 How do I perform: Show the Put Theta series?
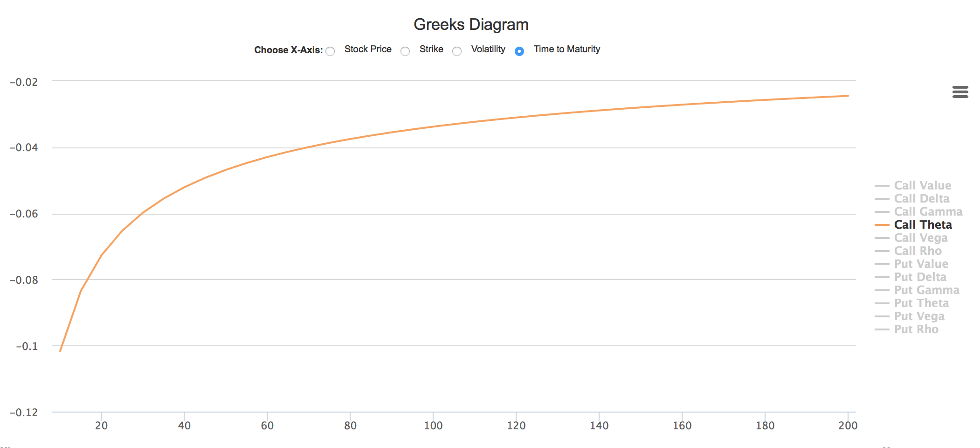(x=921, y=303)
